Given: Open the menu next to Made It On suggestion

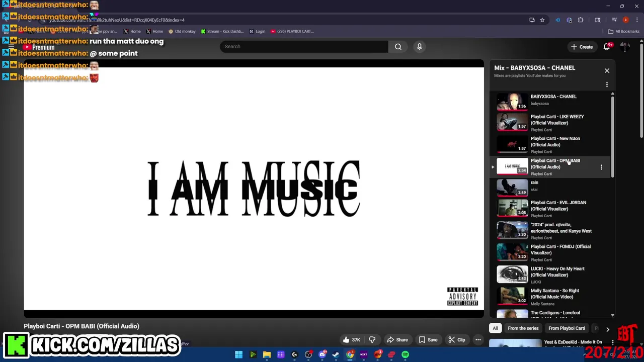Looking at the screenshot, I should click(x=612, y=342).
